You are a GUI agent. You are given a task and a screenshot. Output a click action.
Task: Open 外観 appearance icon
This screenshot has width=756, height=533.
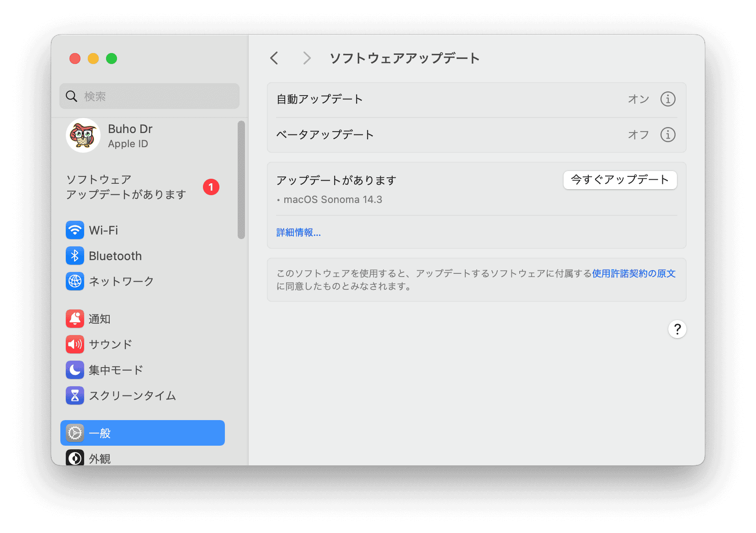(75, 458)
